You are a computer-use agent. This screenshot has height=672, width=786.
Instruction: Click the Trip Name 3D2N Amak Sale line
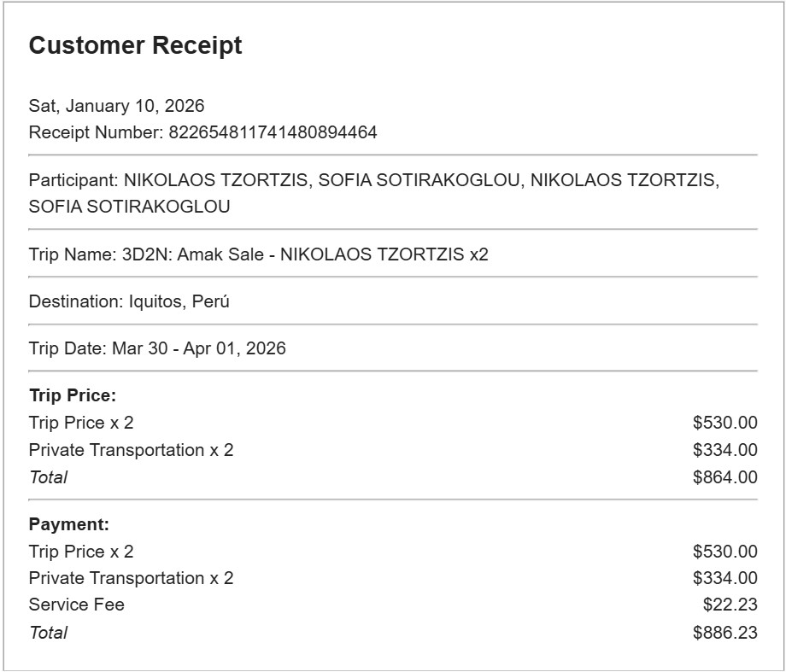coord(258,254)
